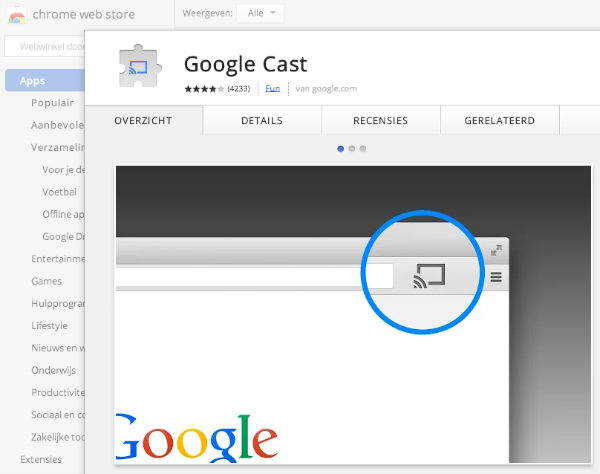Screen dimensions: 600x474
Task: Click 'van google.com' publisher text
Action: coord(326,89)
